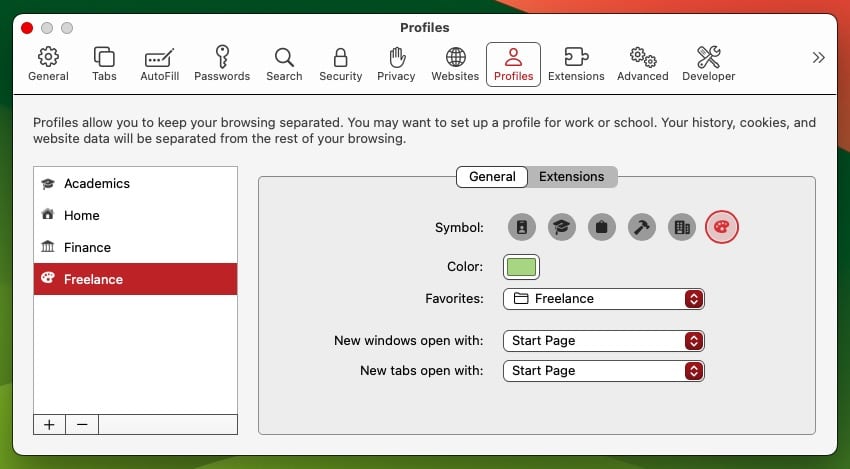
Task: Select the Academics profile in list
Action: [135, 184]
